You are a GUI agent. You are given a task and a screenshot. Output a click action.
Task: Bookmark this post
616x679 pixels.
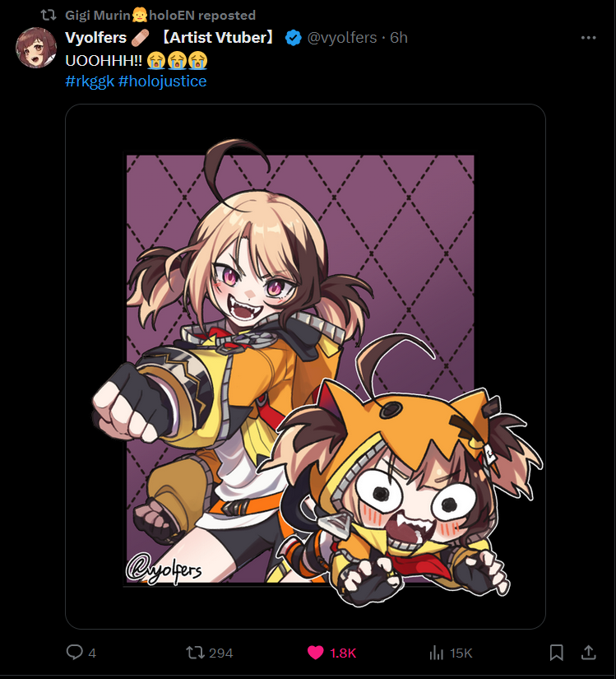click(556, 653)
